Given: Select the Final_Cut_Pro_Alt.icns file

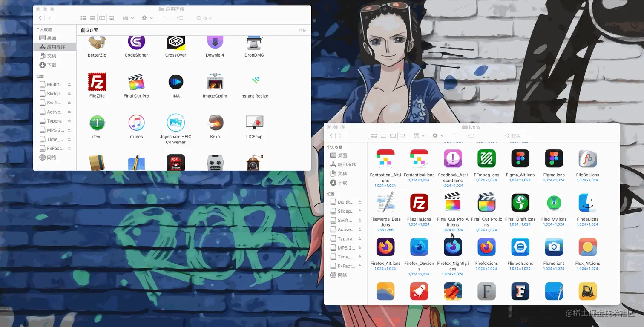Looking at the screenshot, I should (453, 203).
